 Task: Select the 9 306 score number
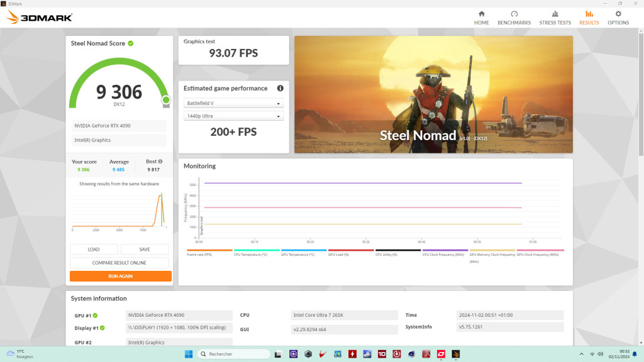point(119,92)
